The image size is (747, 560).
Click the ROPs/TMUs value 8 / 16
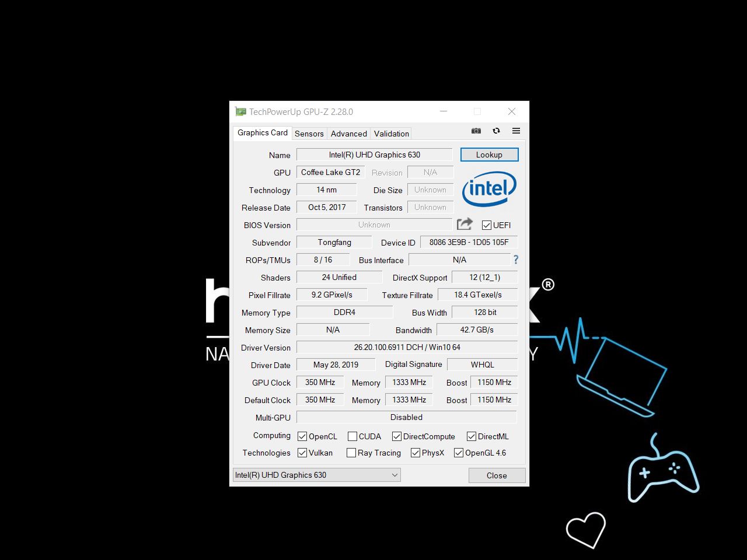pos(323,260)
